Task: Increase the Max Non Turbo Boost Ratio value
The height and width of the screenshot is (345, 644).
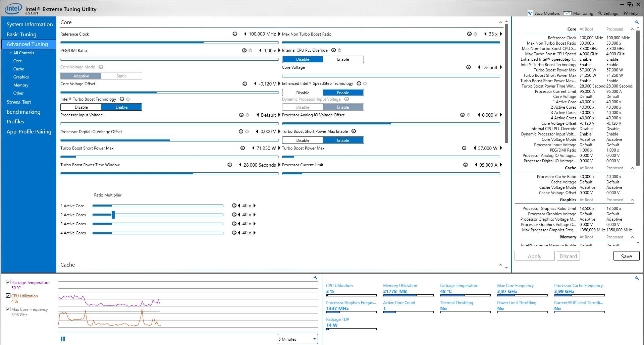Action: (501, 34)
